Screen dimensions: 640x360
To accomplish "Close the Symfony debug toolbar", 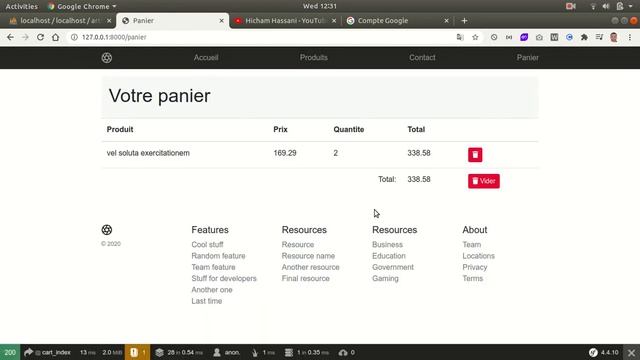I will point(631,352).
